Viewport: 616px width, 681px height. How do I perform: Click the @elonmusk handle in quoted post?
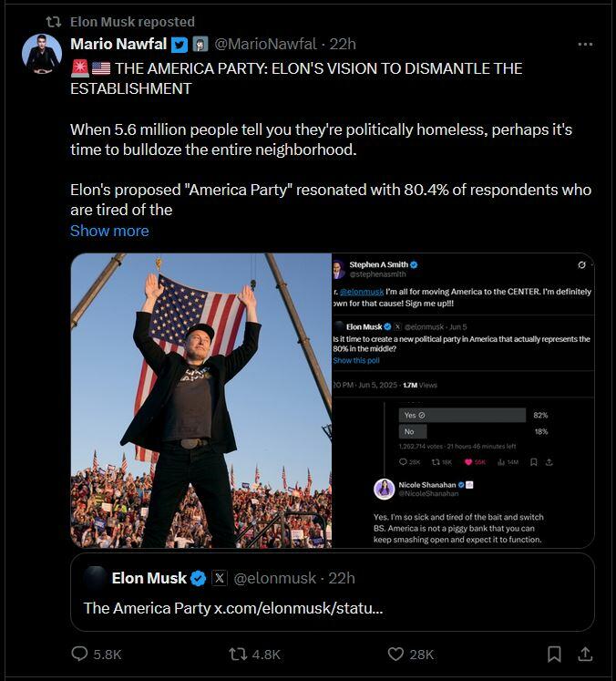274,578
